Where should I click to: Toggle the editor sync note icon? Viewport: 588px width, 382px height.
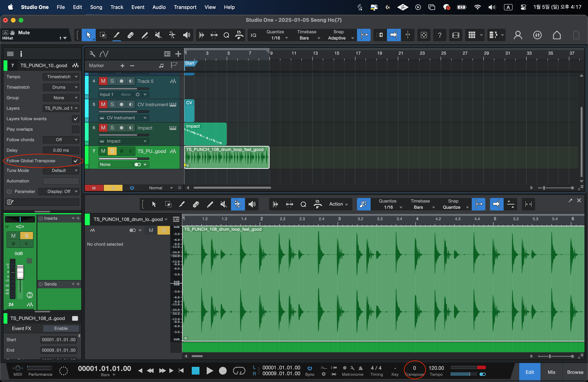point(363,204)
